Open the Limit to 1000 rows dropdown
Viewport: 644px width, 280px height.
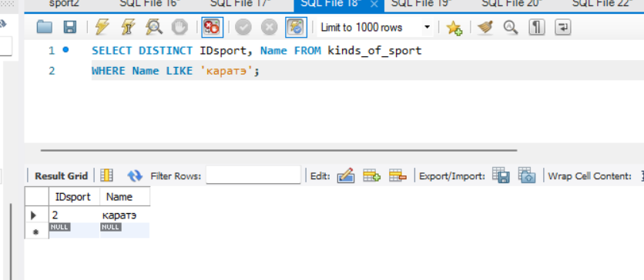pos(375,28)
